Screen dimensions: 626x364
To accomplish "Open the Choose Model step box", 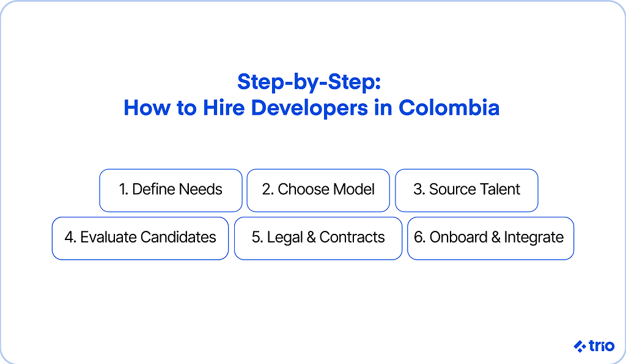I will pos(318,190).
